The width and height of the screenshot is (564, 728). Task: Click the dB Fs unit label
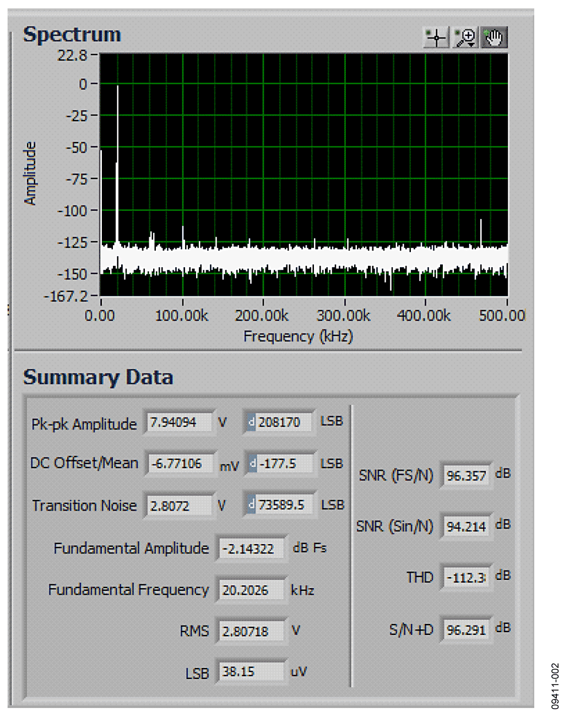(310, 548)
